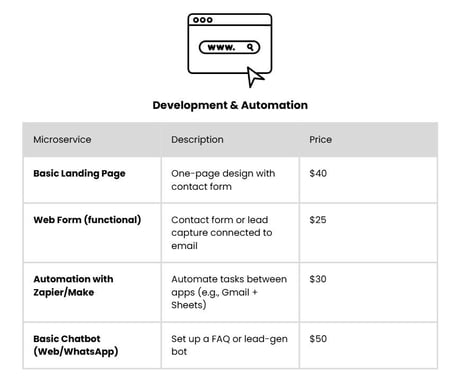
Task: Select the Basic Chatbot (Web/WhatsApp) cell
Action: point(92,345)
